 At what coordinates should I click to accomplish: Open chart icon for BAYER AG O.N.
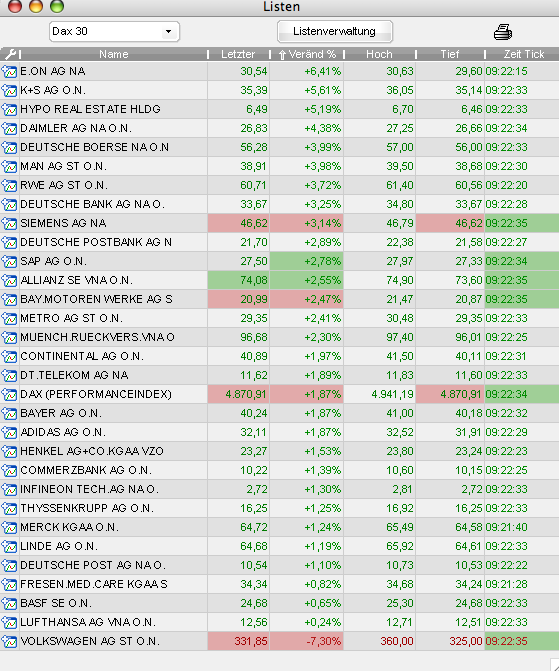tap(9, 413)
